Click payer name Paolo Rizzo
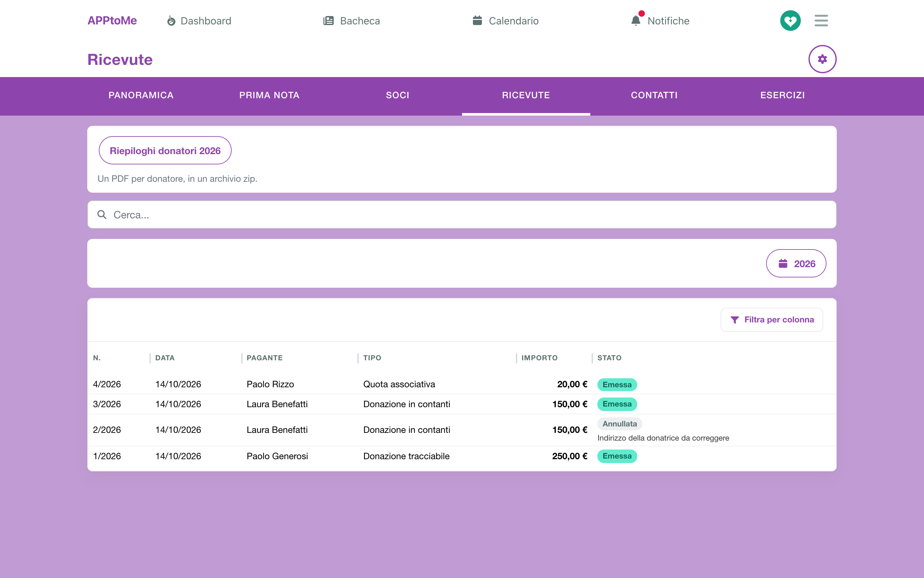 pyautogui.click(x=270, y=384)
